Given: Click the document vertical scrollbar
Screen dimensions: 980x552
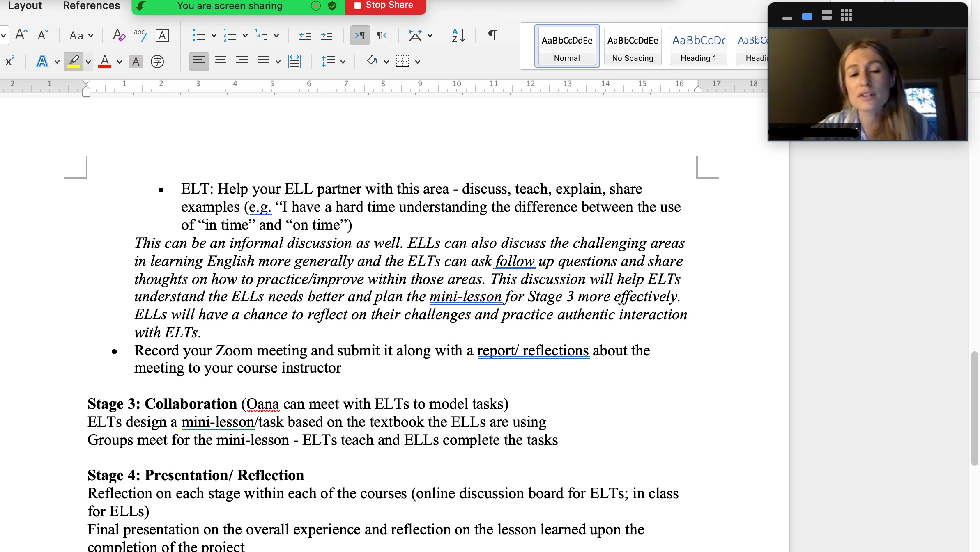Looking at the screenshot, I should (x=974, y=408).
